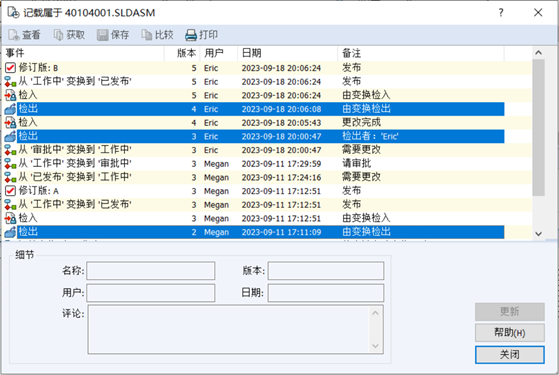Click transition icon of '审批中' to '工作中' row
This screenshot has height=375, width=559.
click(x=10, y=150)
